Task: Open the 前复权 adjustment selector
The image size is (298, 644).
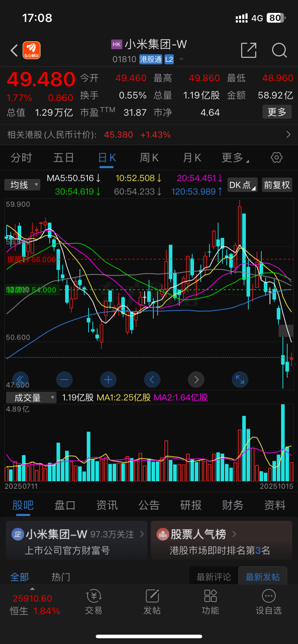Action: 277,185
